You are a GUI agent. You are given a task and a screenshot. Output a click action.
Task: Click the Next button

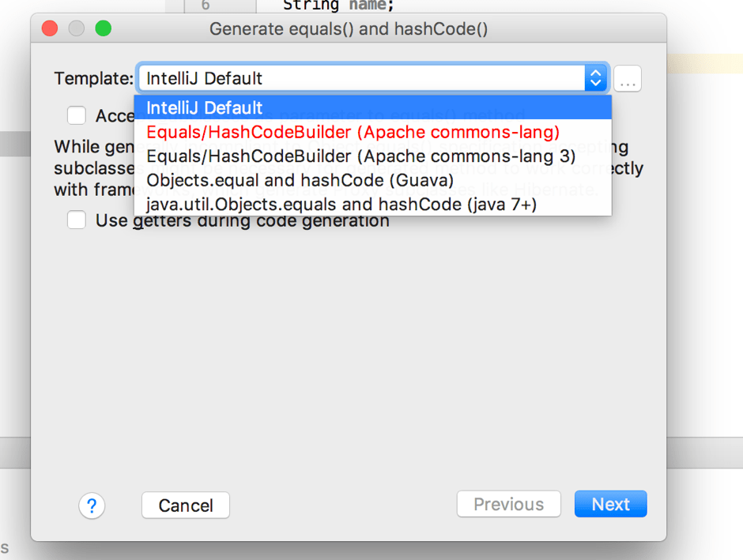(x=610, y=505)
